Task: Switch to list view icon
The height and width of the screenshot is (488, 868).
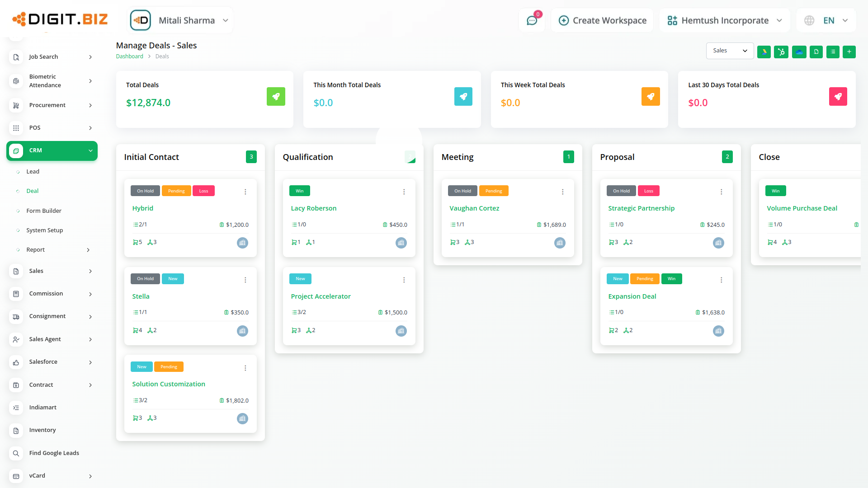Action: 833,52
